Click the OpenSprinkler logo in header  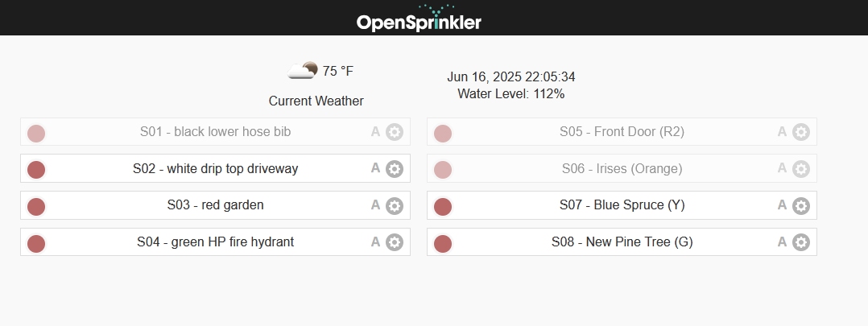pyautogui.click(x=419, y=18)
